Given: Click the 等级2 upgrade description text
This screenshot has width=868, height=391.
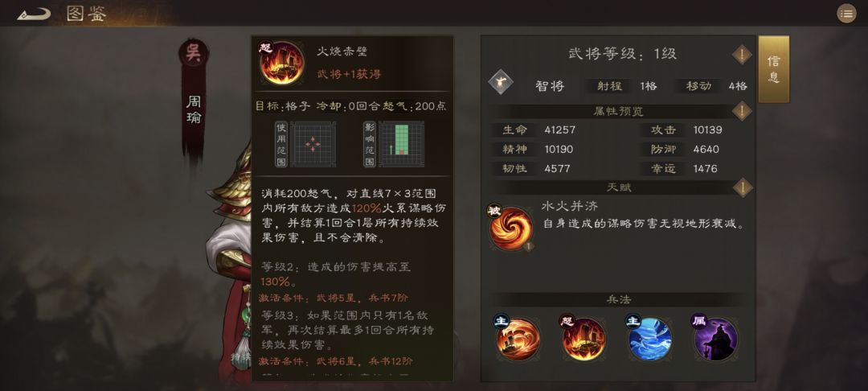Looking at the screenshot, I should click(x=335, y=274).
